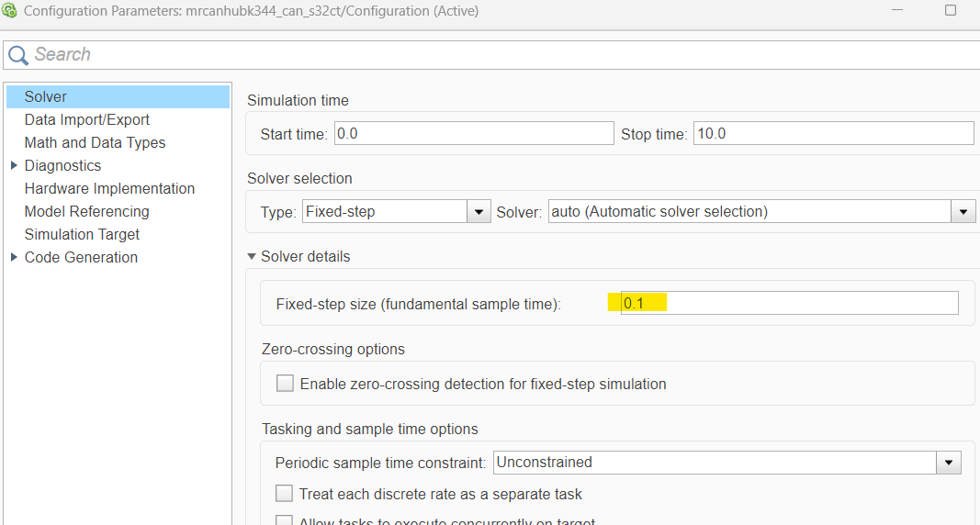Toggle Treat each discrete rate as separate task
Viewport: 980px width, 525px height.
285,494
